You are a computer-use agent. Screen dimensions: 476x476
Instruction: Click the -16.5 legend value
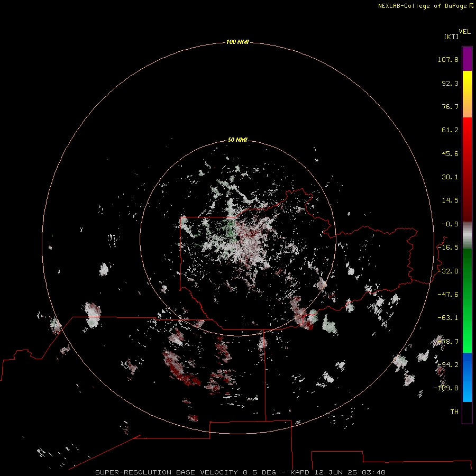(x=448, y=248)
